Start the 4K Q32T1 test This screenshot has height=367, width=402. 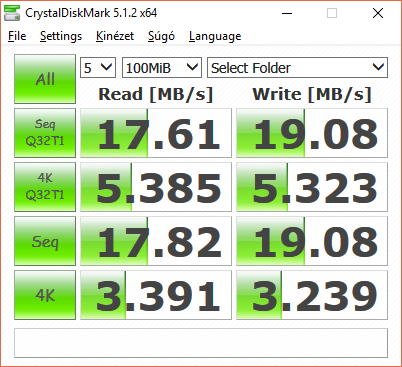(x=45, y=187)
